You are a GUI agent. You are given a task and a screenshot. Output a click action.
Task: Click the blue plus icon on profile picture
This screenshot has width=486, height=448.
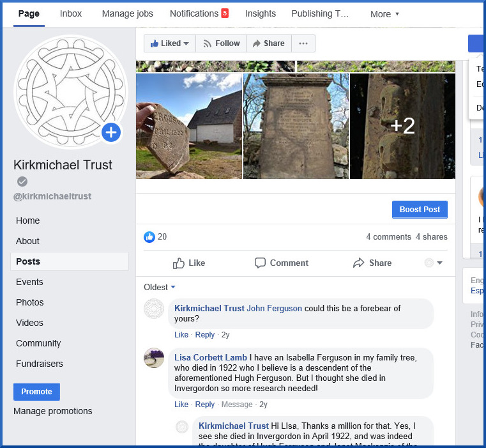(x=111, y=132)
